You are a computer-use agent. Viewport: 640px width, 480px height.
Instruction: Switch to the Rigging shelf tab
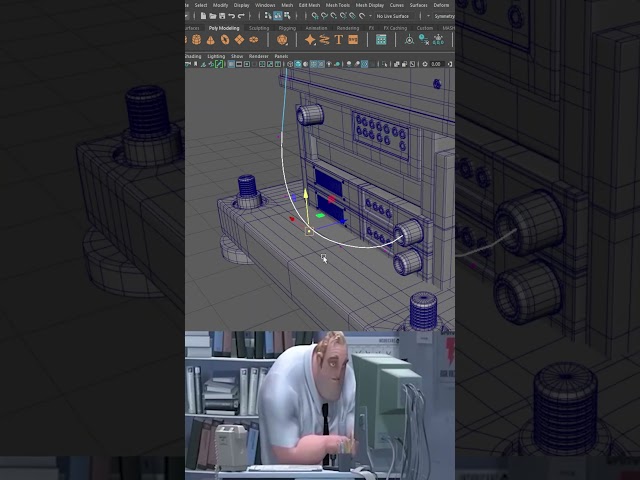click(287, 28)
